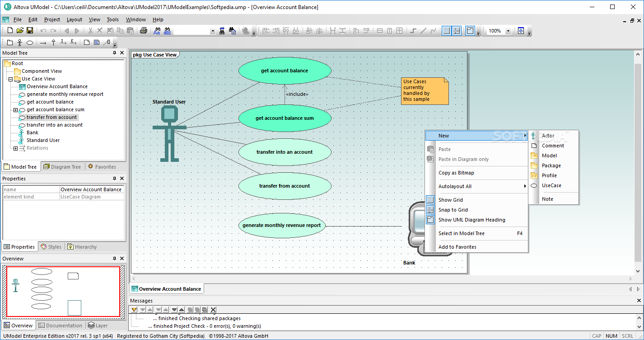
Task: Click the Print icon in the toolbar
Action: point(144,31)
